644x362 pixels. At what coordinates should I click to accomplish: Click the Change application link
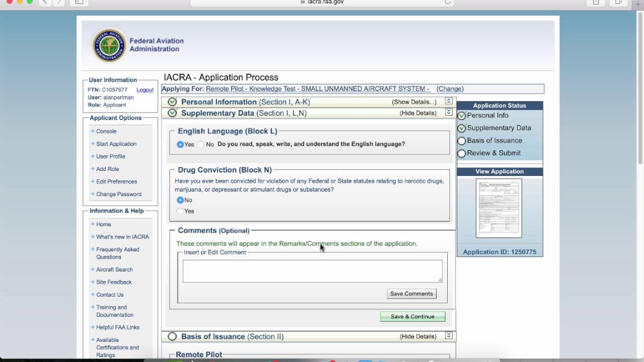(x=450, y=89)
